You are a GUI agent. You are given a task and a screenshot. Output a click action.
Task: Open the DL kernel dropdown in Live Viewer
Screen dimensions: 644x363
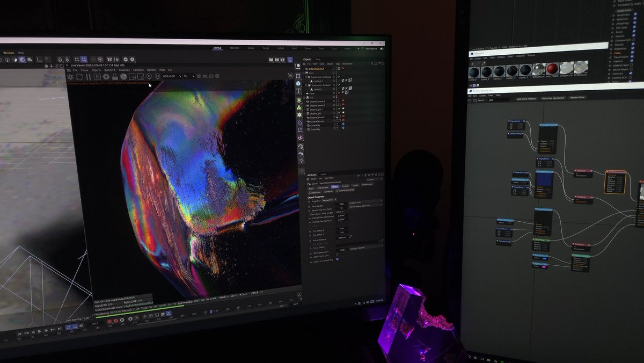click(189, 76)
